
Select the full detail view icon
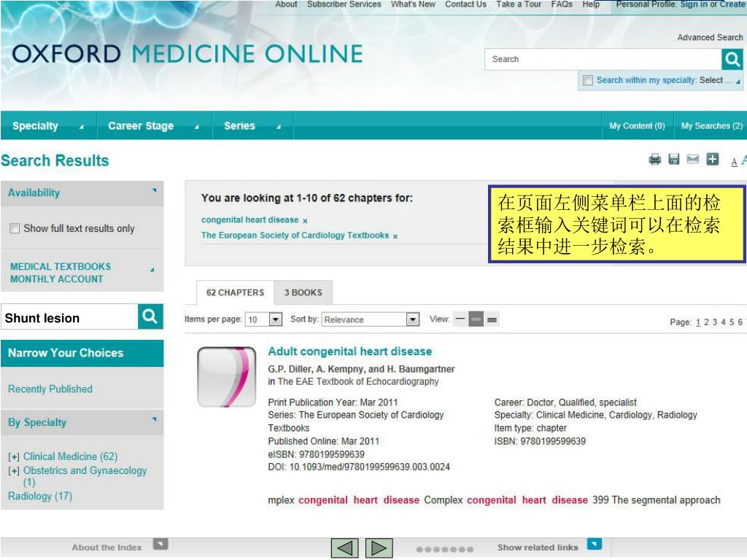(492, 319)
